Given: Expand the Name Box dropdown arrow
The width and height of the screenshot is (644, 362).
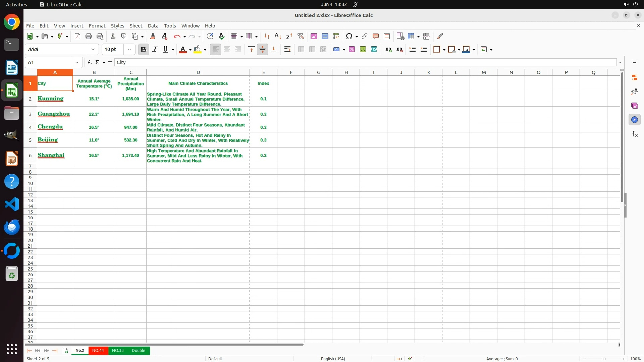Looking at the screenshot, I should click(77, 62).
